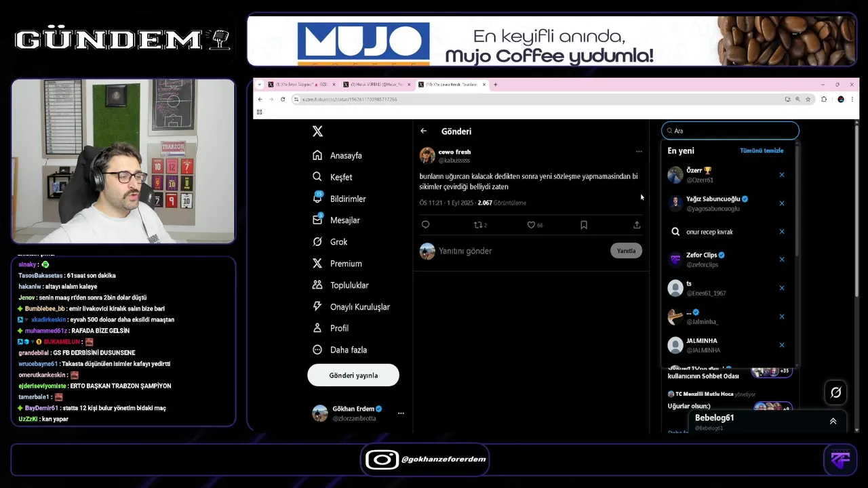The width and height of the screenshot is (868, 488).
Task: Open the browser extensions puzzle icon
Action: pyautogui.click(x=824, y=99)
